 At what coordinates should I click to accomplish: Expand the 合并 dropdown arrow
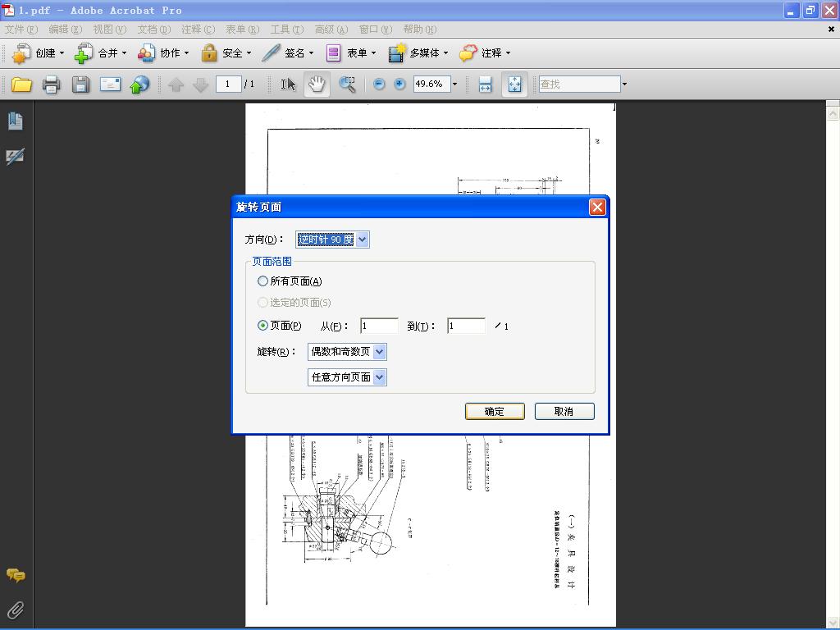[125, 53]
